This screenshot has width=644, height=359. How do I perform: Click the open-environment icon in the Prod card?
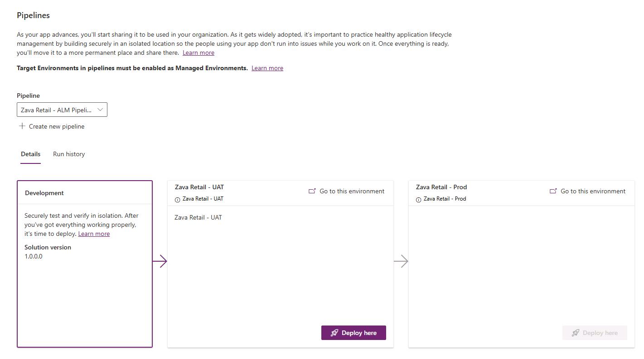click(x=553, y=191)
